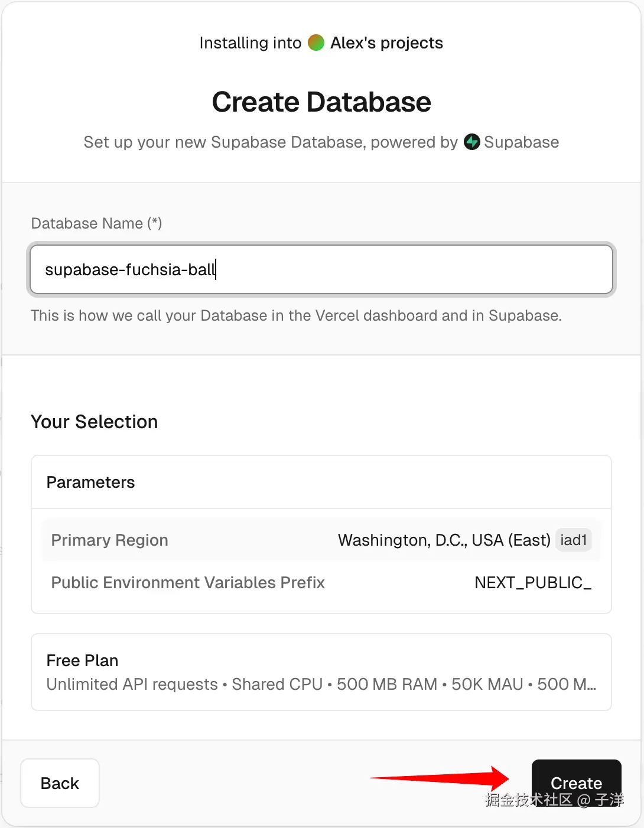644x828 pixels.
Task: Click the Database Name (*) label
Action: click(x=96, y=223)
